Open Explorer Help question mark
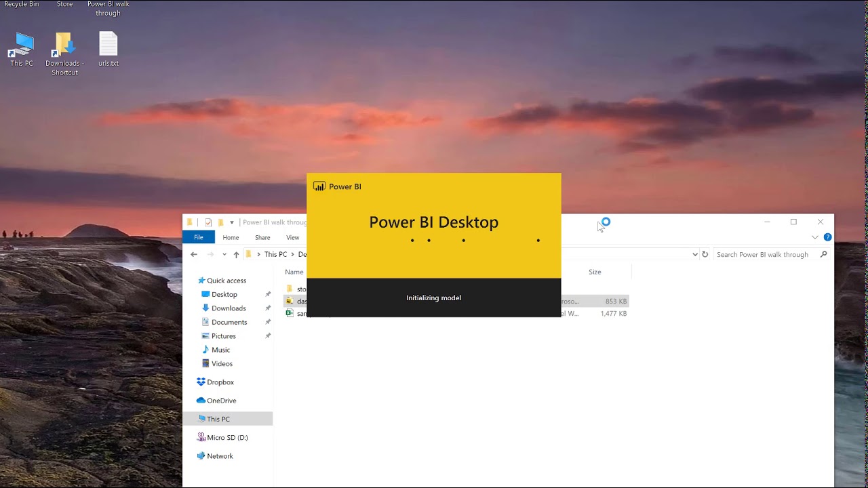The height and width of the screenshot is (488, 868). [x=827, y=237]
